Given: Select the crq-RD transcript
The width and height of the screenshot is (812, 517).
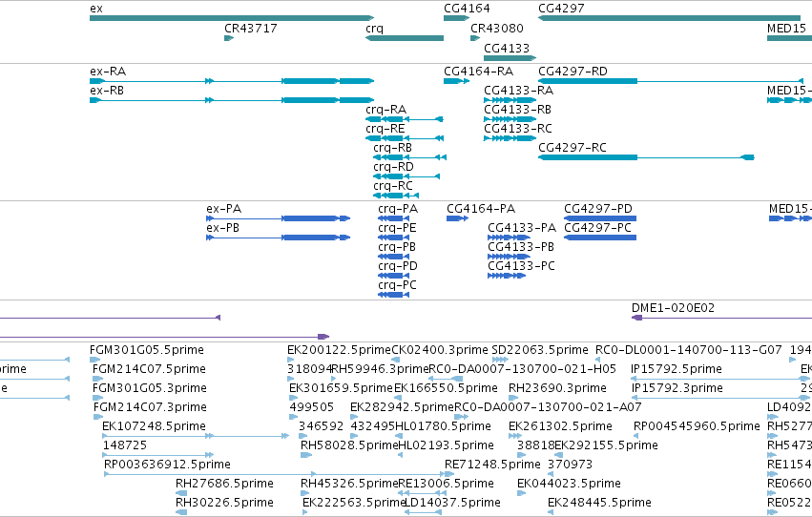Looking at the screenshot, I should pos(406,176).
